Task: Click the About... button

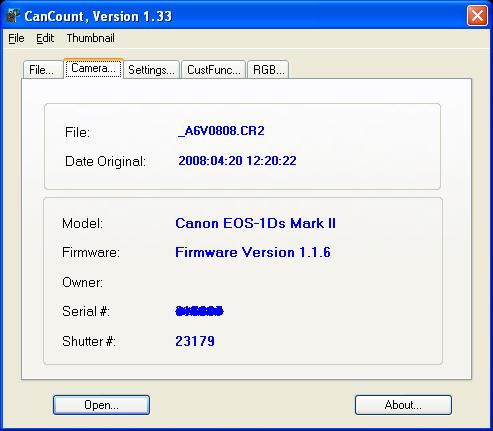Action: (403, 405)
